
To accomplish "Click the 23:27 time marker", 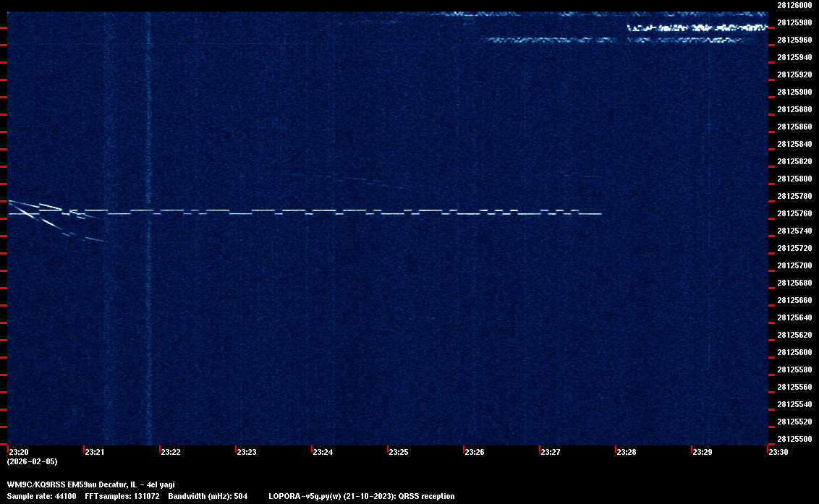I will coord(551,453).
